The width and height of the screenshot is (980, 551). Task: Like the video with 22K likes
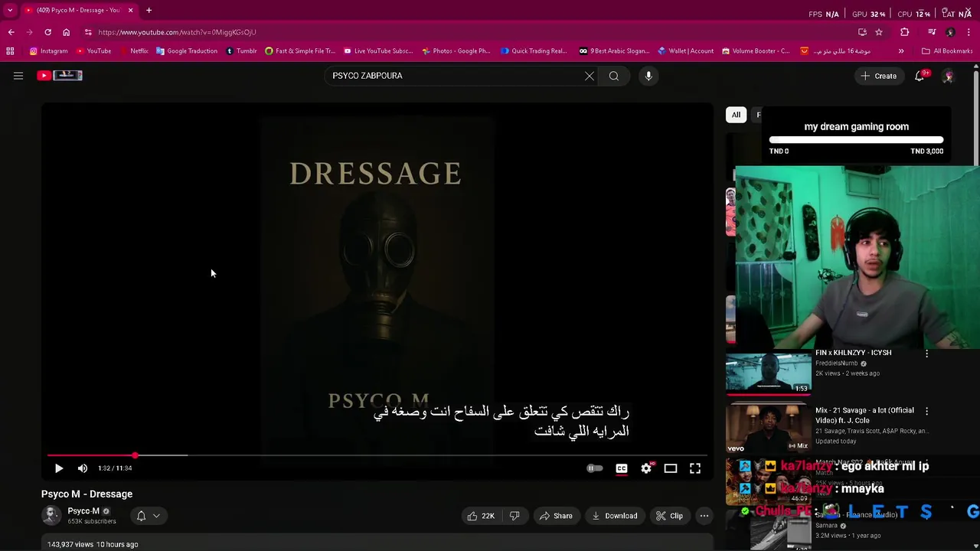point(481,516)
